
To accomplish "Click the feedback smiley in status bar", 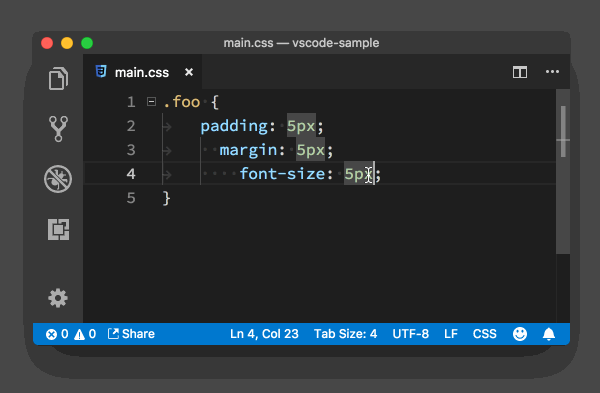I will [520, 334].
